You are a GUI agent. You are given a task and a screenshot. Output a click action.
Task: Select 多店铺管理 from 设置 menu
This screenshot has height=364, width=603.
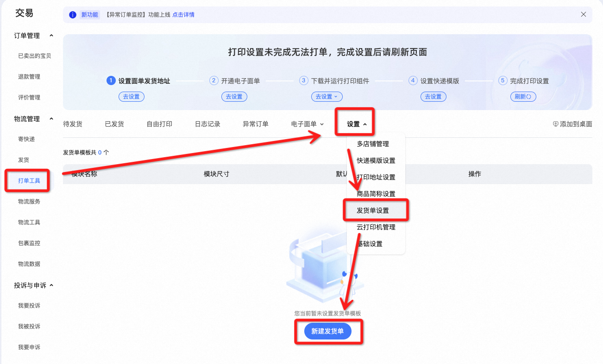[373, 144]
